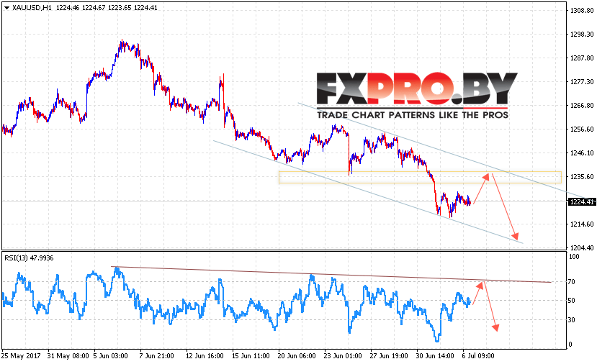Select the 1235.60 price axis label

point(582,176)
